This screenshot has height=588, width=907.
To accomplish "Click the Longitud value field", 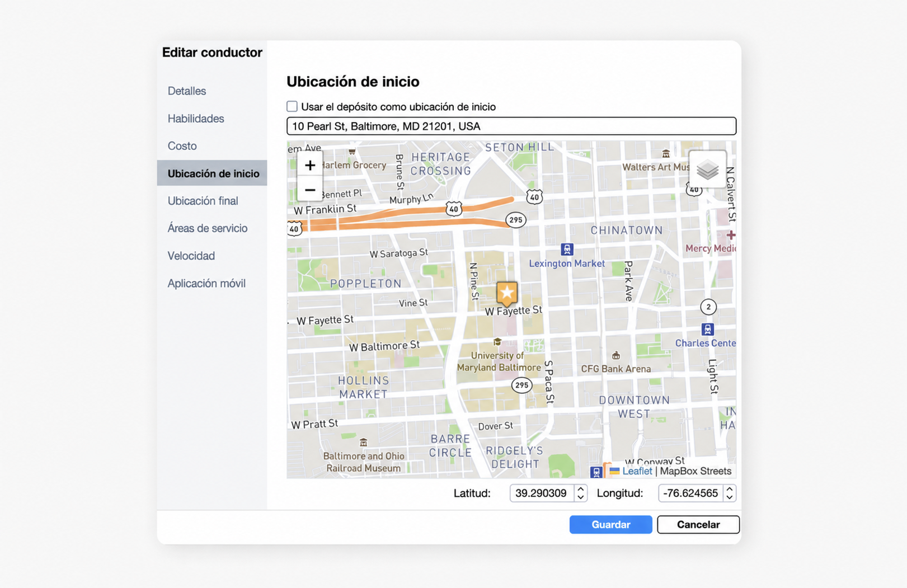I will tap(690, 493).
